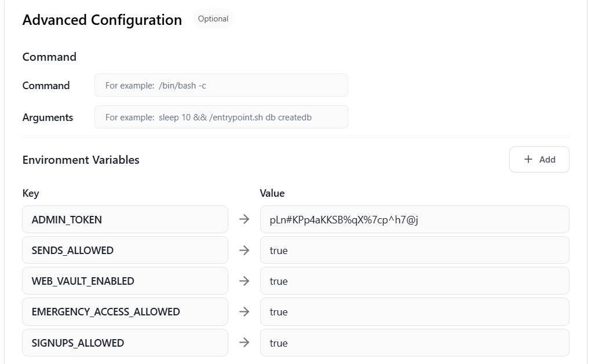
Task: Edit the SENDS_ALLOWED value field
Action: point(415,250)
